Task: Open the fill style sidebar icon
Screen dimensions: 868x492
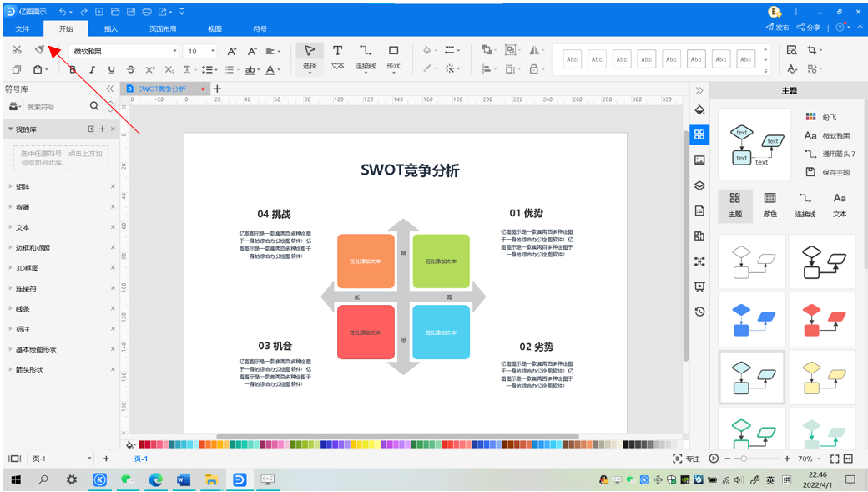Action: tap(699, 109)
